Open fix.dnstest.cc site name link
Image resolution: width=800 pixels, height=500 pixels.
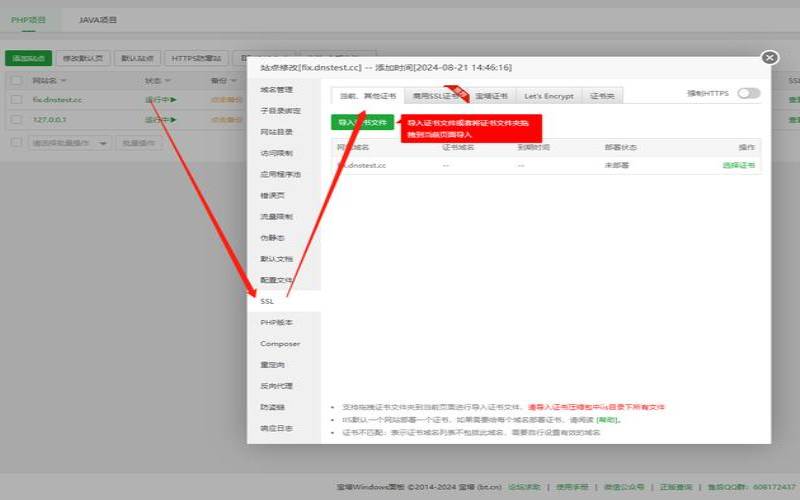pos(57,99)
